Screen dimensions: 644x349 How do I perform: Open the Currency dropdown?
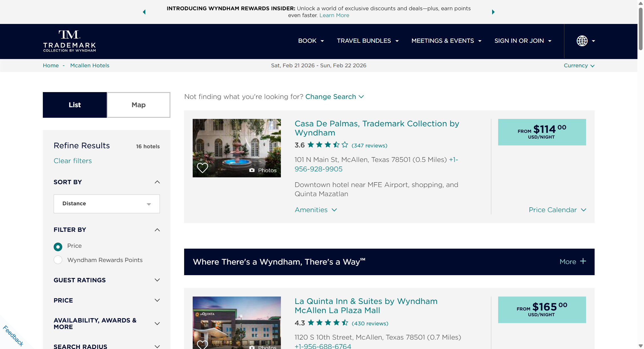point(579,66)
